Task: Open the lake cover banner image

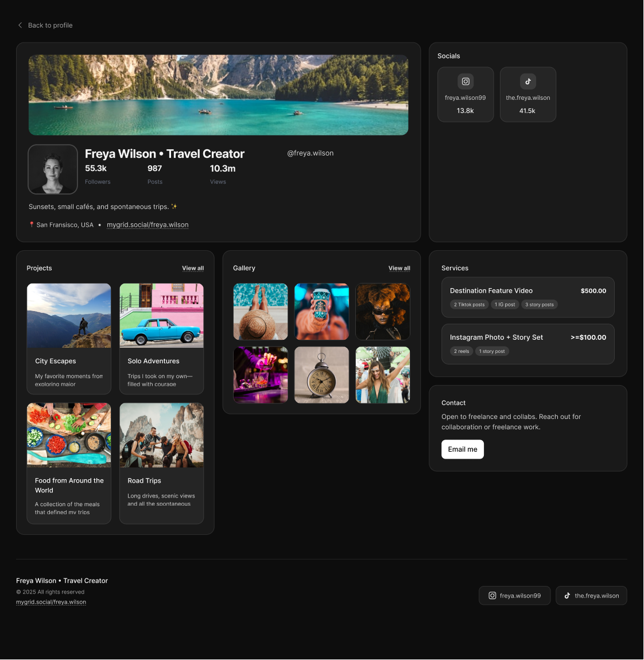Action: coord(218,95)
